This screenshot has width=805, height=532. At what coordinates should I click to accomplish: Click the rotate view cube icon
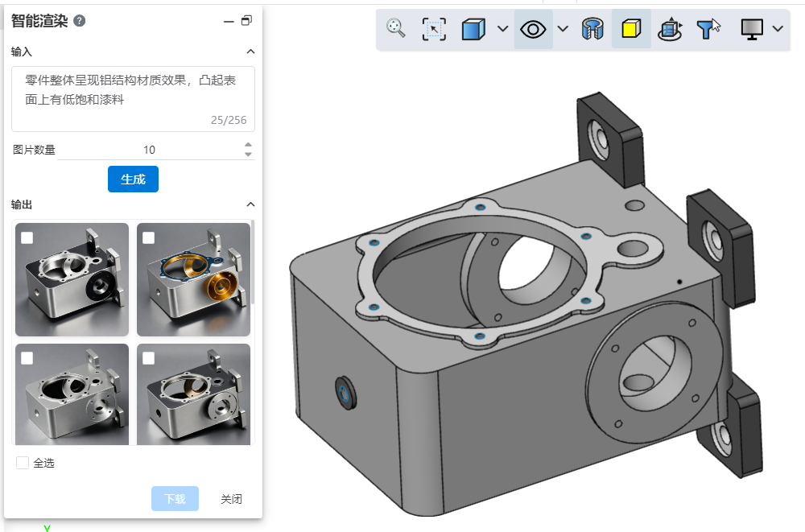(x=670, y=30)
